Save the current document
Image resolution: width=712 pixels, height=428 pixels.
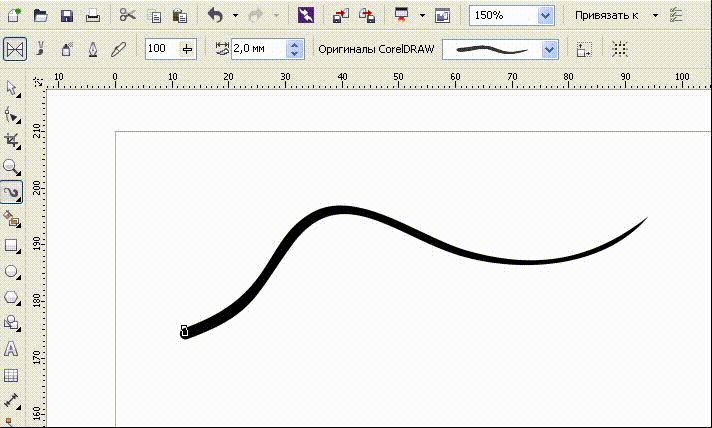click(x=67, y=16)
